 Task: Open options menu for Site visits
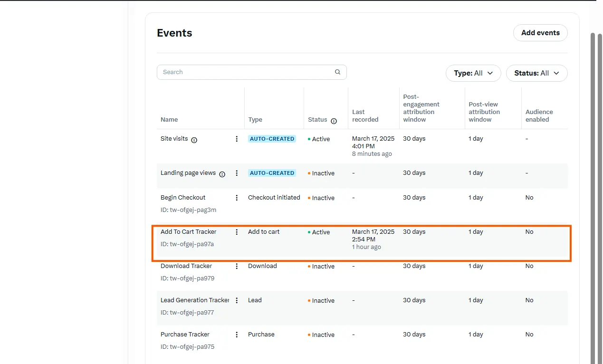[x=237, y=139]
